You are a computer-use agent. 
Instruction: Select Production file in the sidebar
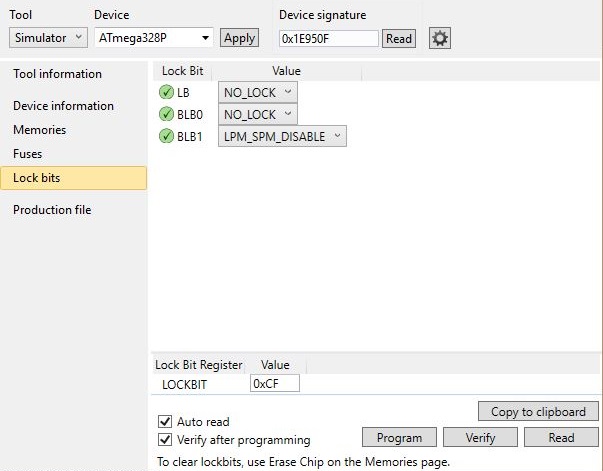51,210
